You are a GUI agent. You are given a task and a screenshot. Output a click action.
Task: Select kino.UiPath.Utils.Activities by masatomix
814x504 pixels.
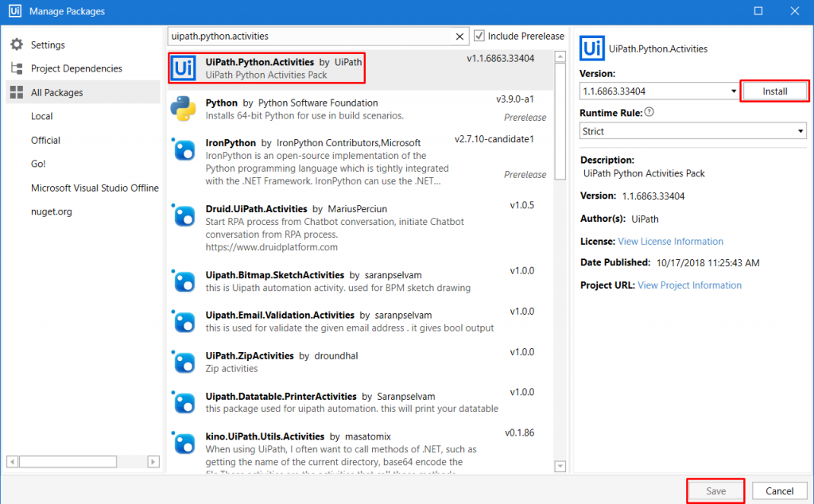click(x=299, y=436)
